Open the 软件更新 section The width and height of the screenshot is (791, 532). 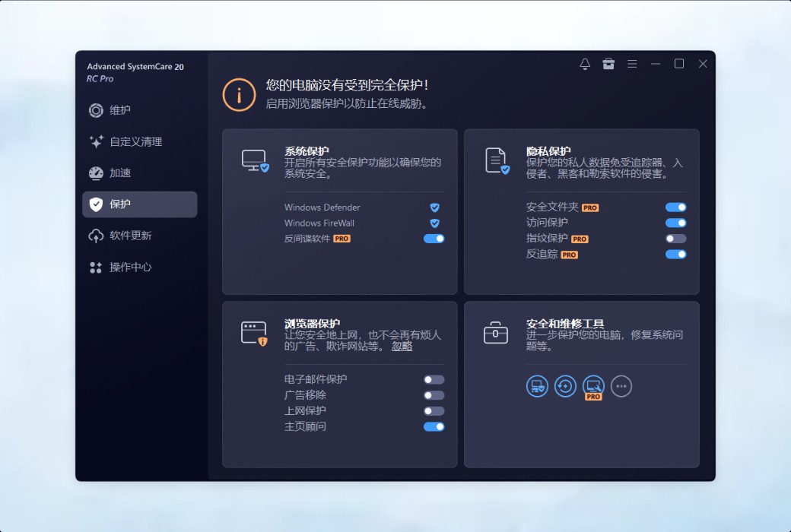tap(140, 236)
